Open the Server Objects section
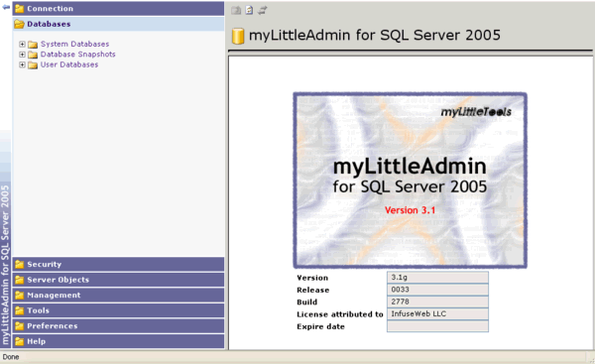Image resolution: width=595 pixels, height=364 pixels. pyautogui.click(x=118, y=280)
